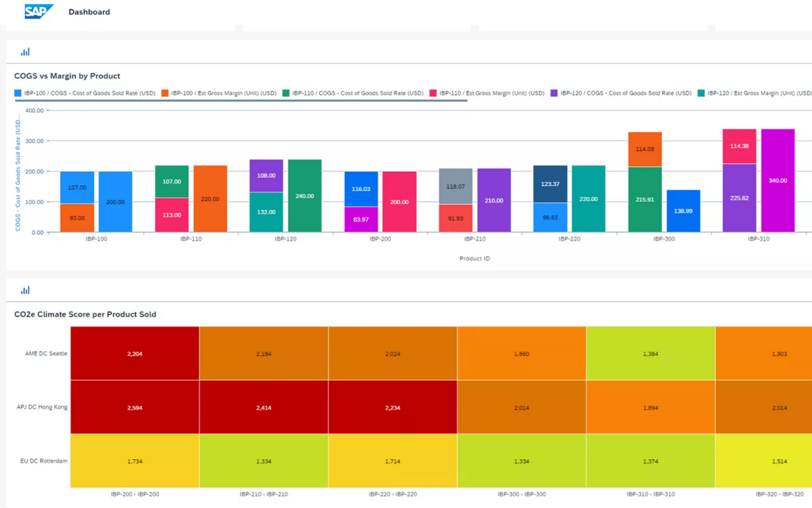
Task: Click the COGS vs Margin by Product title
Action: [x=67, y=76]
